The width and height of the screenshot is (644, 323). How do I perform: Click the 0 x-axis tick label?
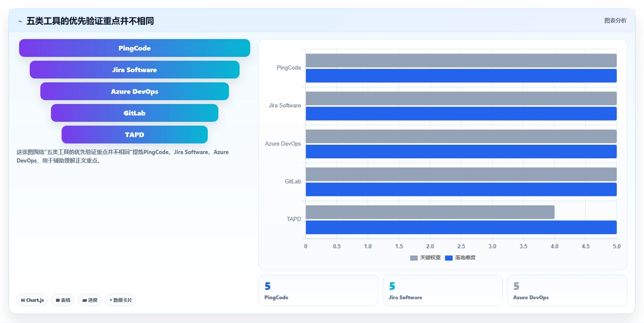305,247
